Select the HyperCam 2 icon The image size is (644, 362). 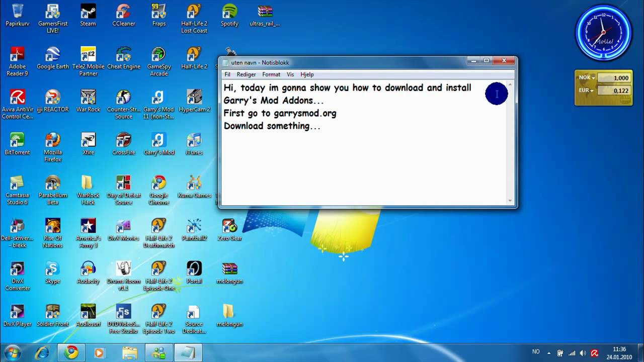tap(194, 101)
